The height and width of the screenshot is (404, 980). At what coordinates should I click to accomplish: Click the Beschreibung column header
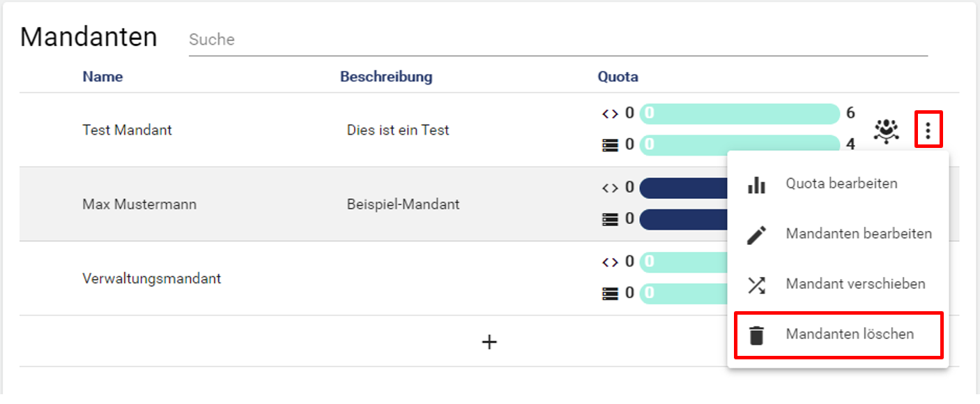(x=386, y=77)
